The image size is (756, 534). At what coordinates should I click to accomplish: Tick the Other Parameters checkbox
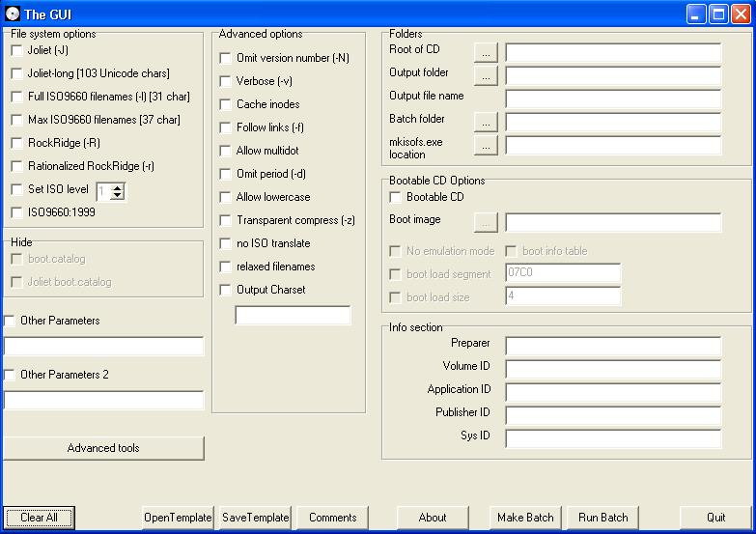click(10, 321)
